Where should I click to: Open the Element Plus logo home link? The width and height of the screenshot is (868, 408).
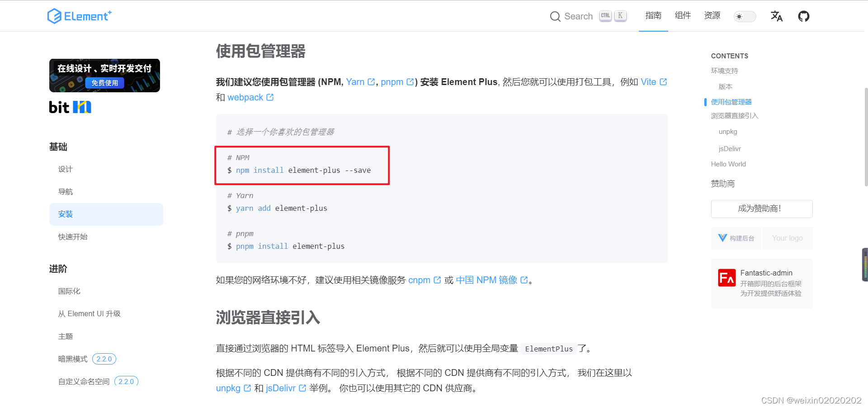coord(80,16)
